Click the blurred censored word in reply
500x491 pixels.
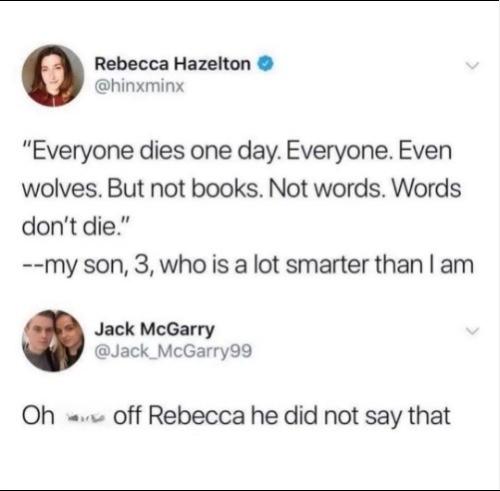(85, 417)
